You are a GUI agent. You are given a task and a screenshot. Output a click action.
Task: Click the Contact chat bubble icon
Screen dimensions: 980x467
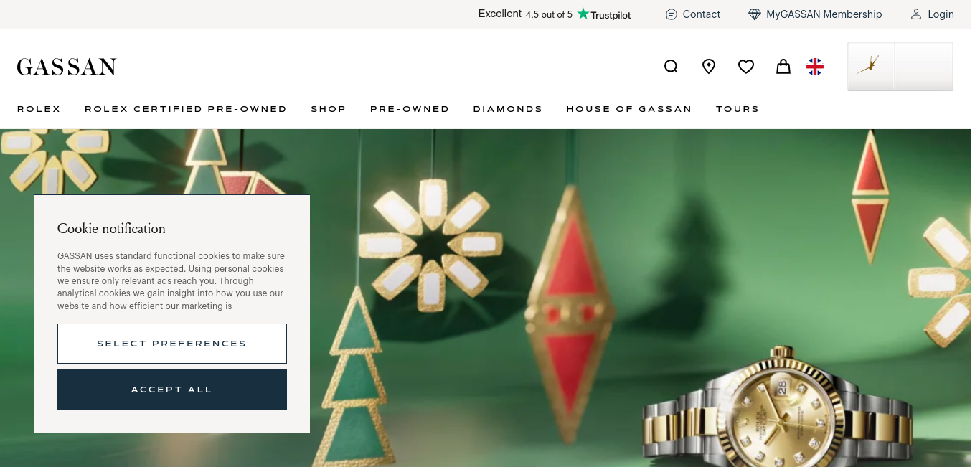pos(672,14)
